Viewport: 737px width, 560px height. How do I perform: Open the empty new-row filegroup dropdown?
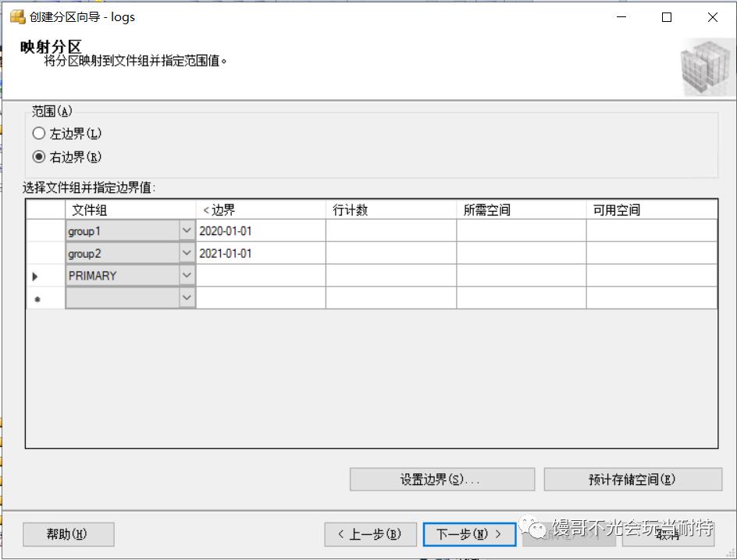tap(187, 298)
